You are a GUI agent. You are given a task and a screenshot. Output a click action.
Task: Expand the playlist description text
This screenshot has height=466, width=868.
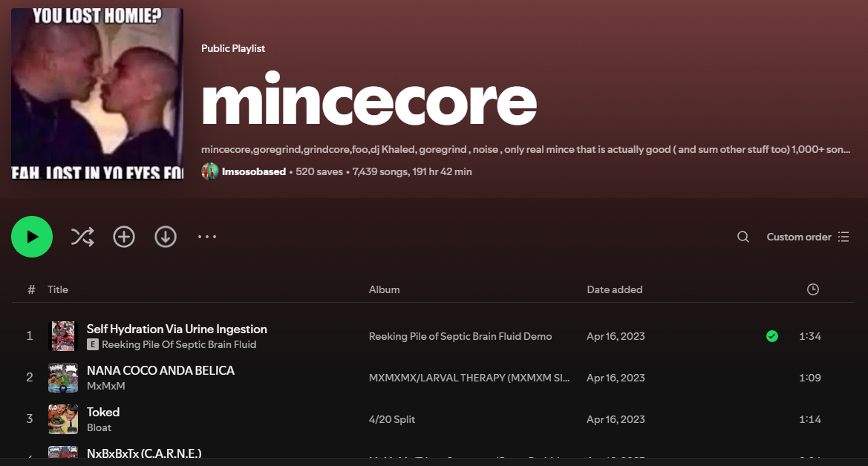[526, 149]
